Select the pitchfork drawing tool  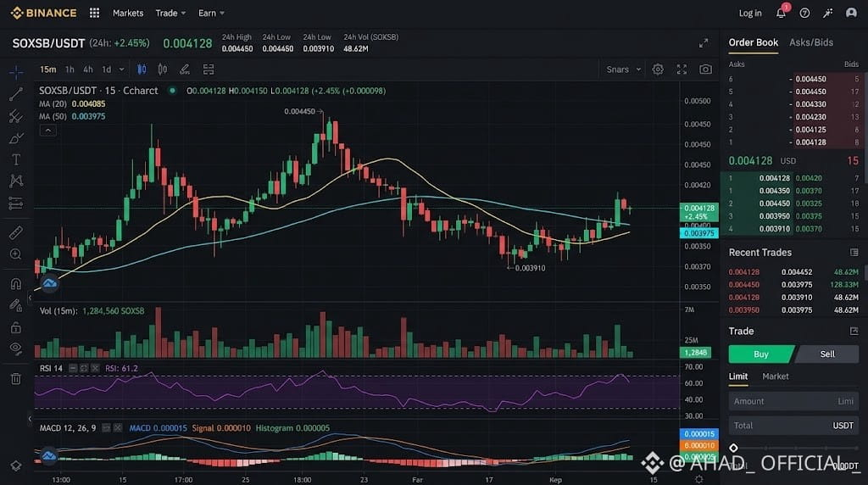coord(16,116)
